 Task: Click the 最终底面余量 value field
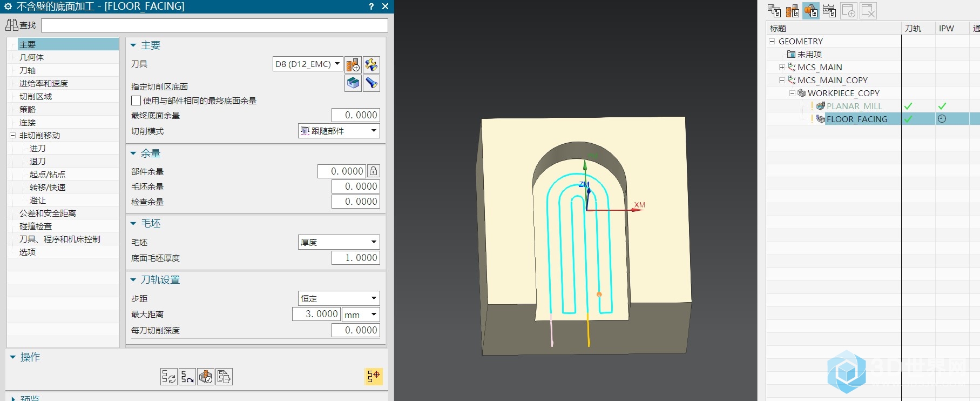[x=355, y=115]
